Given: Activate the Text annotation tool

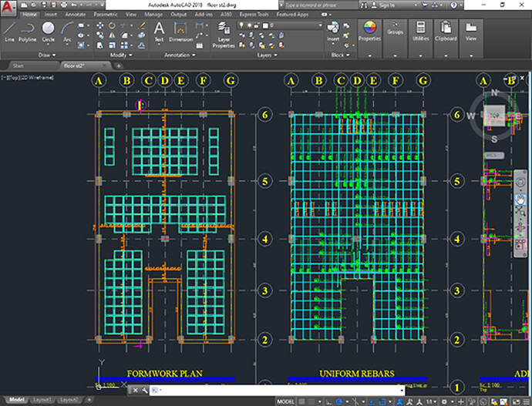Looking at the screenshot, I should [159, 32].
